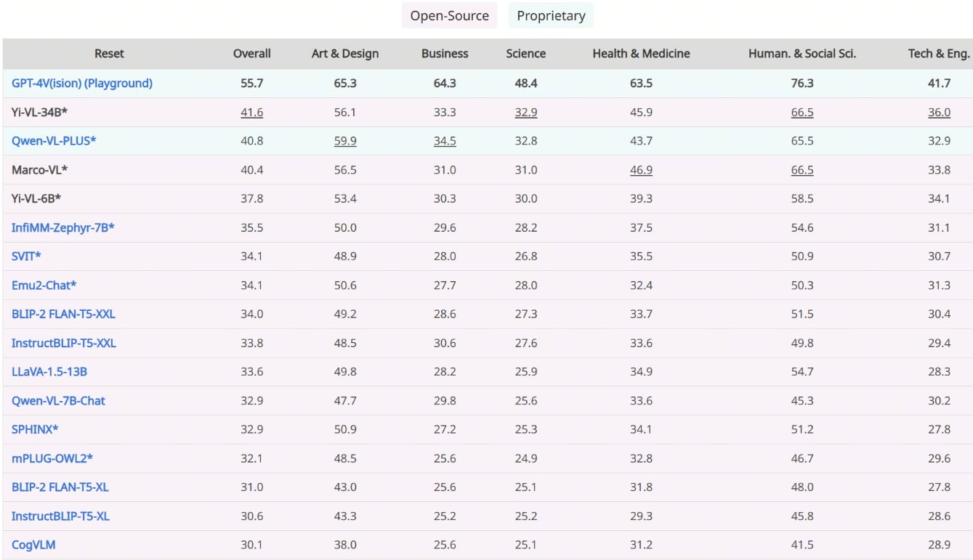Image resolution: width=973 pixels, height=560 pixels.
Task: Click CogVLM Tech & Eng. score 28.9
Action: (939, 545)
